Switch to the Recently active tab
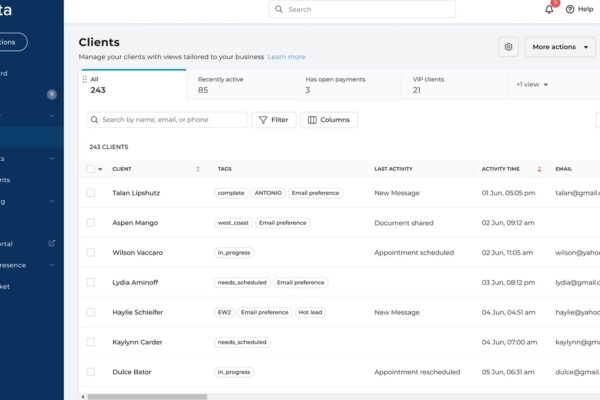This screenshot has width=600, height=400. (239, 84)
